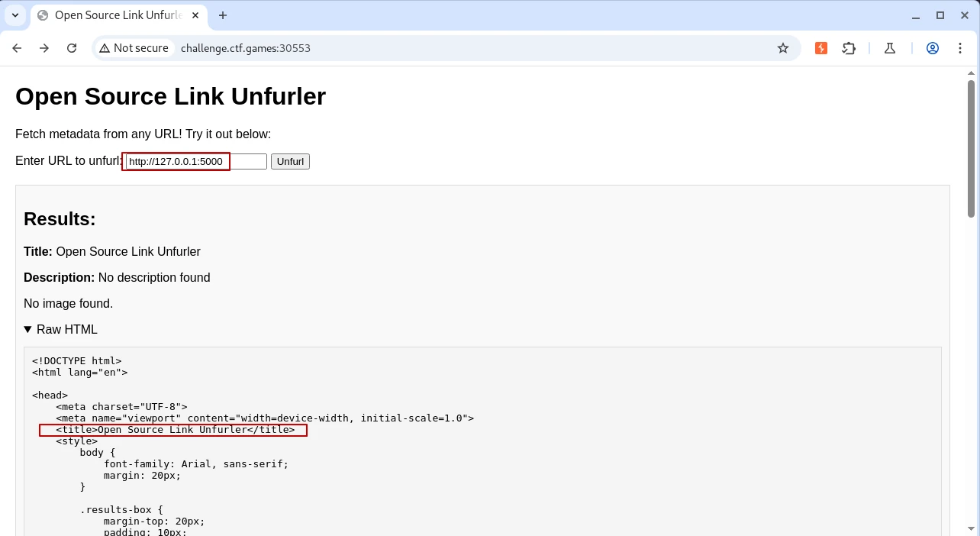Click 'Fetch metadata from any URL!' text
The width and height of the screenshot is (980, 536).
pos(98,134)
